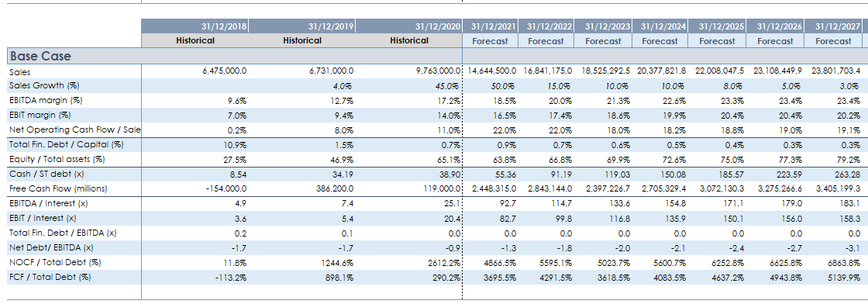The image size is (868, 304).
Task: Click the 31/12/2021 column header
Action: click(x=491, y=26)
